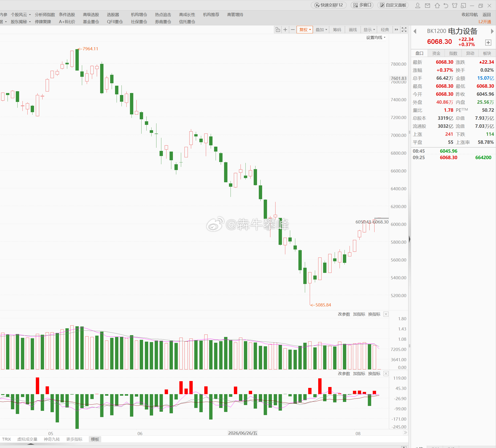Image resolution: width=496 pixels, height=448 pixels.
Task: Open the 机构增仓 menu item
Action: click(x=139, y=14)
